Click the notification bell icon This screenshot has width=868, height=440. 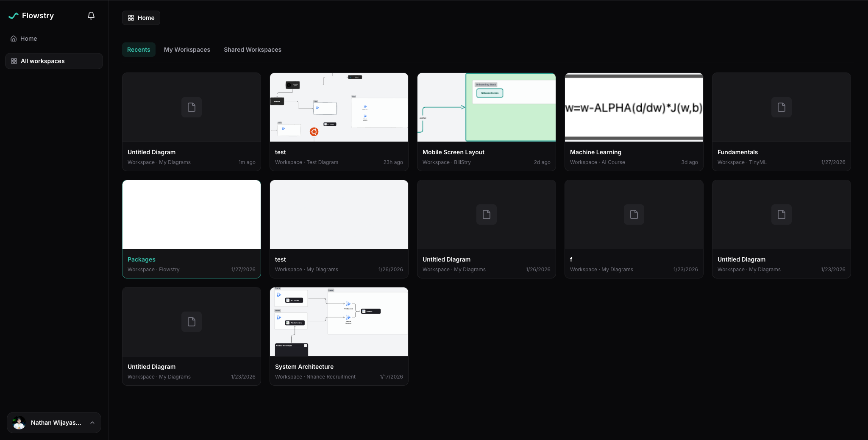(91, 16)
